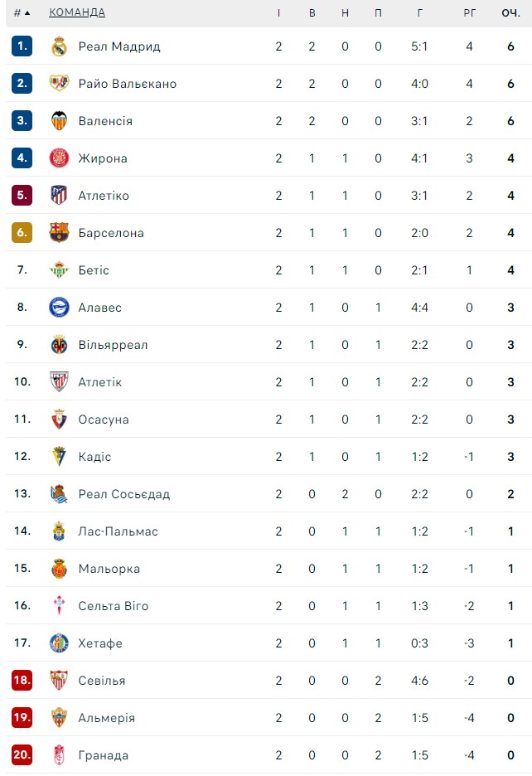Open the Sevilla club crest icon

pyautogui.click(x=59, y=681)
